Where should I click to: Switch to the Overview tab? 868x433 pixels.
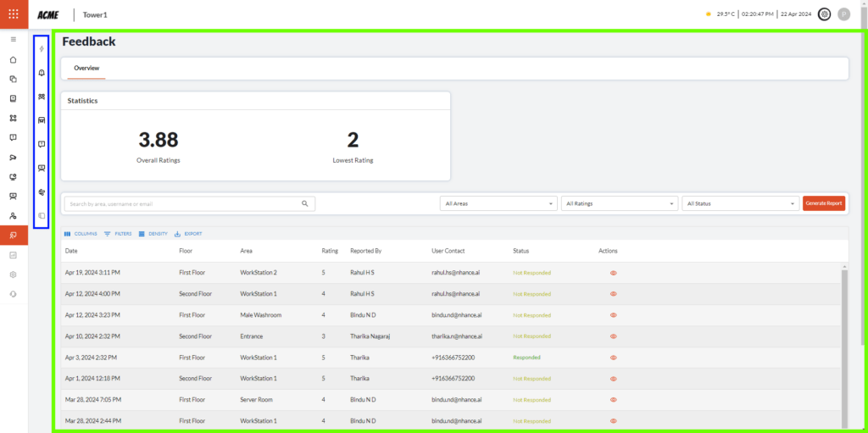pyautogui.click(x=86, y=68)
